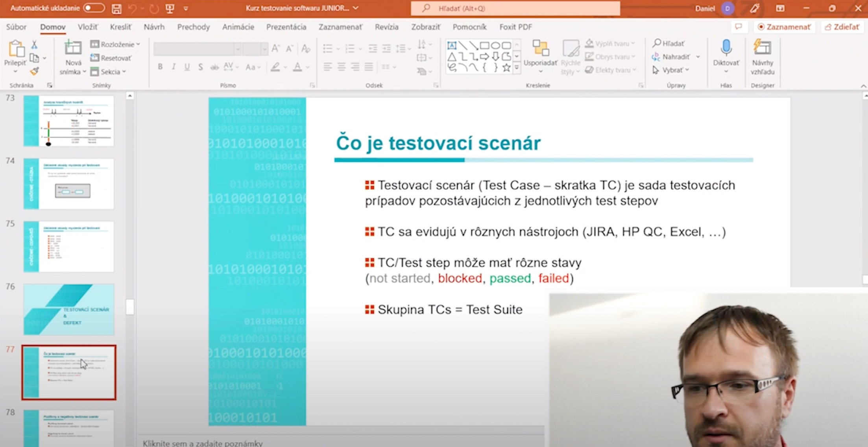Screen dimensions: 868x447
Task: Click the Zdieľať share button
Action: coord(842,27)
